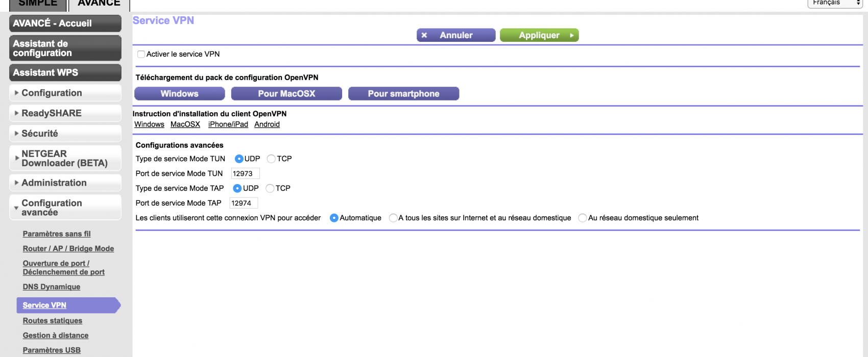Open MacOSX installation instructions link

[x=185, y=124]
